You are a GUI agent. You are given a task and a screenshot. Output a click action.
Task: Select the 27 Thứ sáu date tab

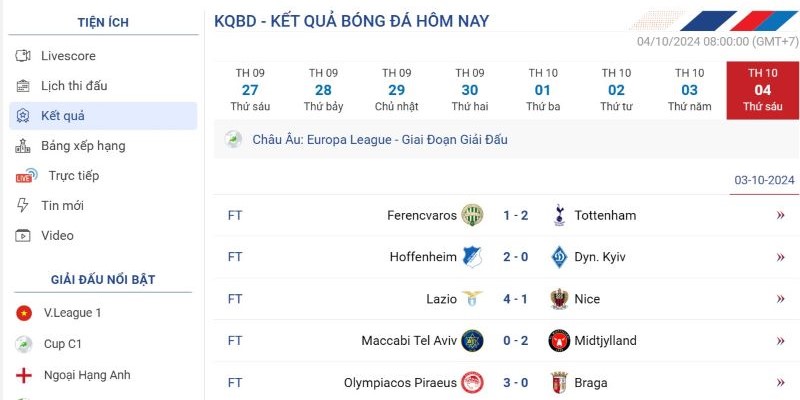point(250,90)
